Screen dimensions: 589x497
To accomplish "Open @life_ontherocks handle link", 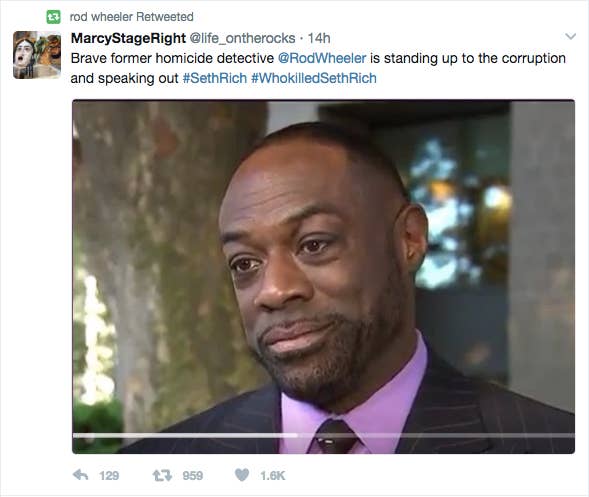I will [x=242, y=38].
